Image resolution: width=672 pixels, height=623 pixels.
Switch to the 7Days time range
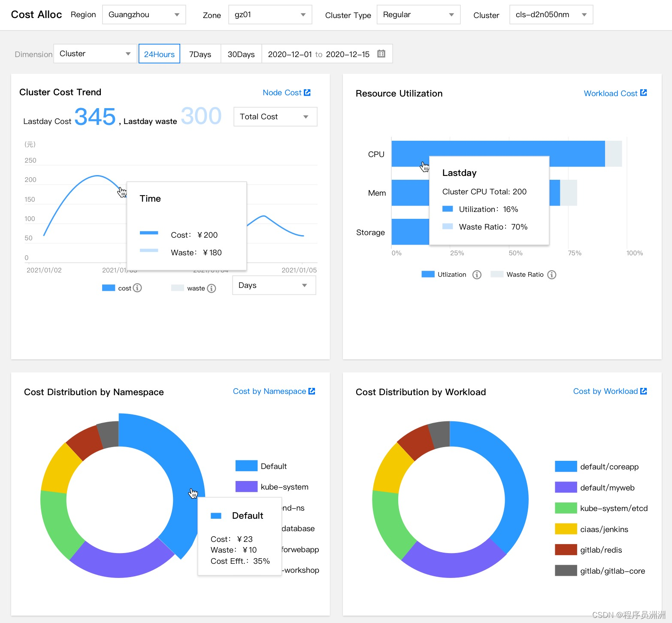[200, 54]
